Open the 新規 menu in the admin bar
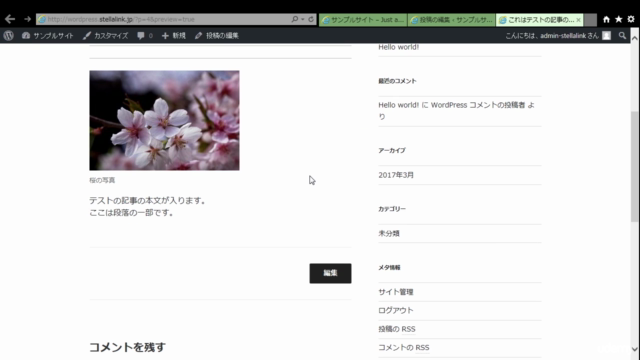This screenshot has height=360, width=640. [x=173, y=36]
